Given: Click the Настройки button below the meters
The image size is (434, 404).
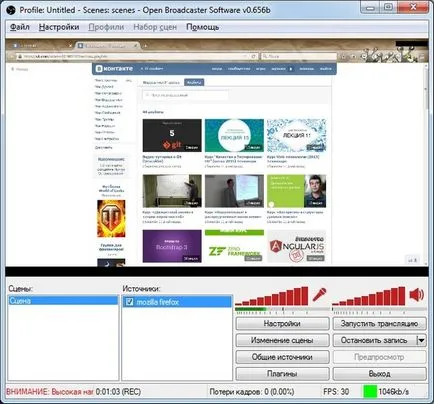Looking at the screenshot, I should click(282, 323).
